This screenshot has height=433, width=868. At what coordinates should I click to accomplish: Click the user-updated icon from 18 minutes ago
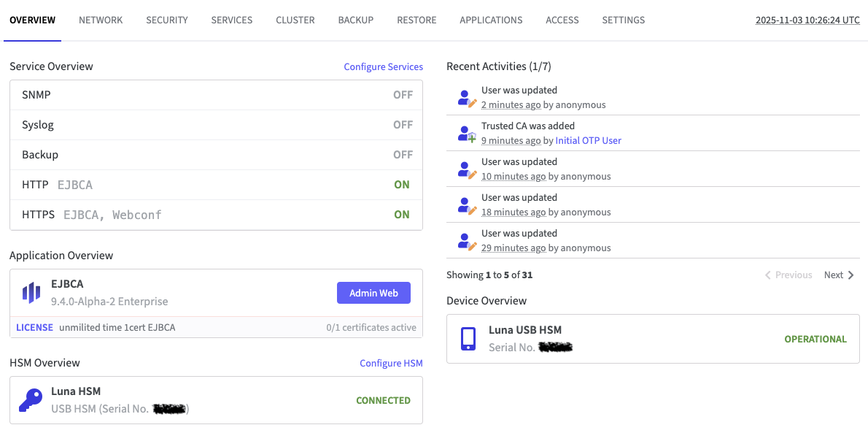click(x=466, y=205)
